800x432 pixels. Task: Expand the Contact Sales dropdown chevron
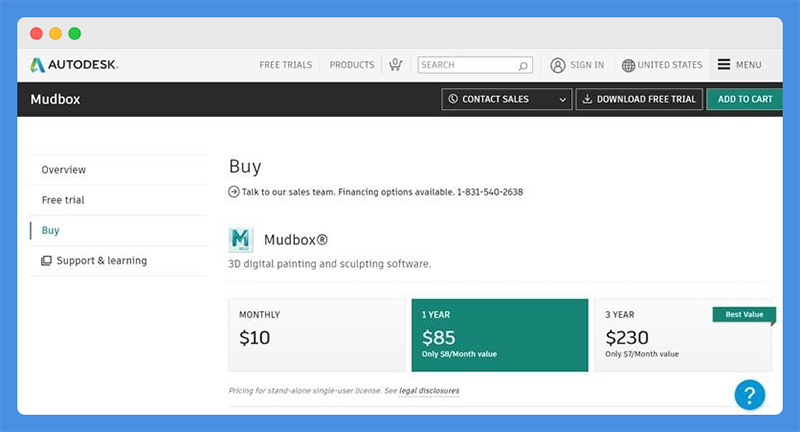(x=562, y=99)
